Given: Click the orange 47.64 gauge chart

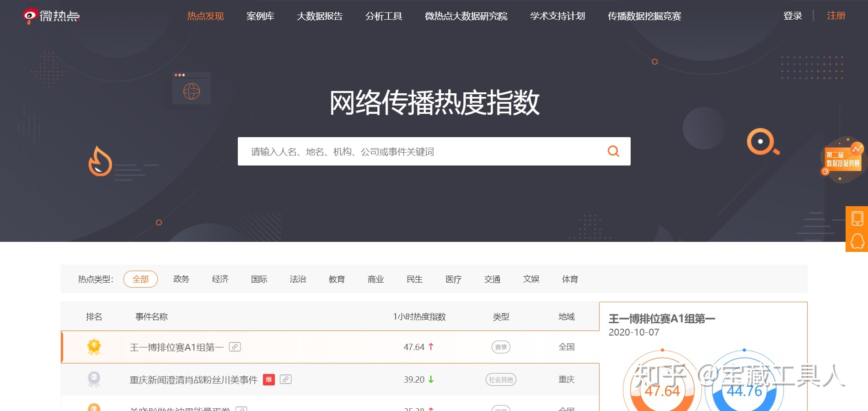Looking at the screenshot, I should click(662, 381).
